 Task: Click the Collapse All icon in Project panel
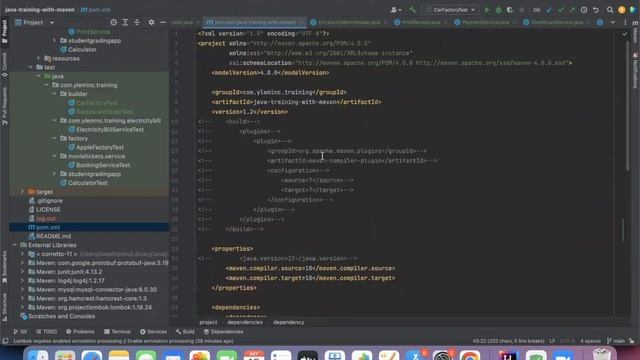pos(137,22)
